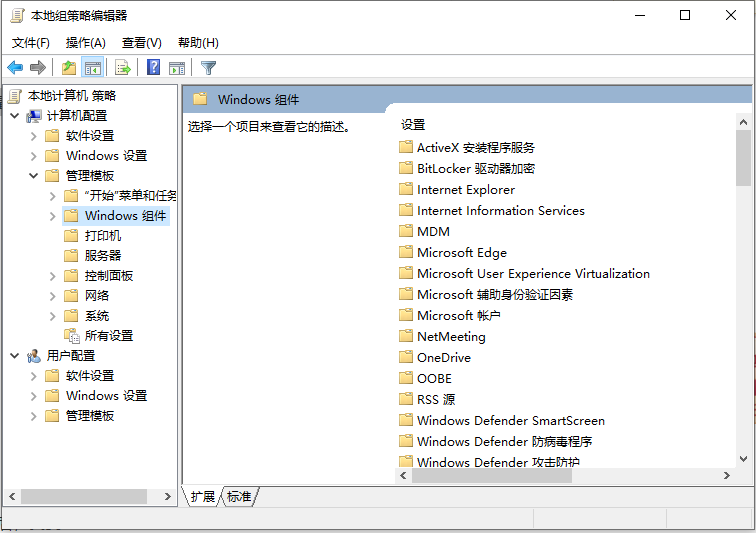Expand the Windows 组件 tree node
The image size is (756, 533).
[x=53, y=216]
